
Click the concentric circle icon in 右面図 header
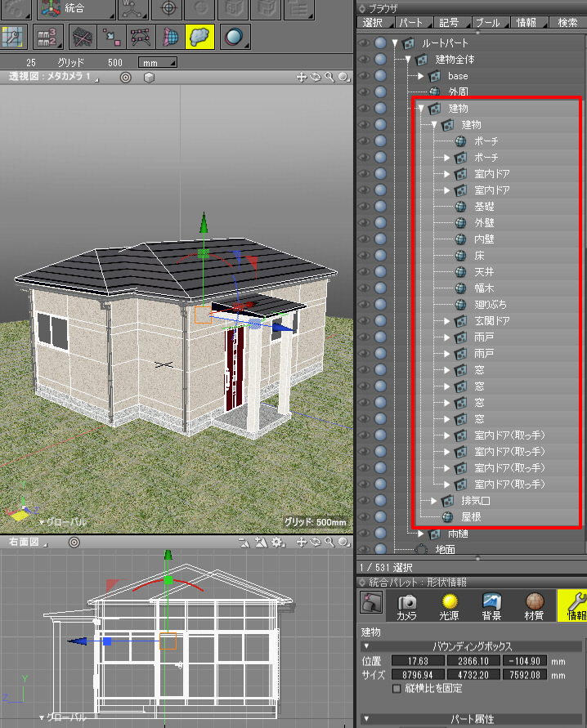[x=74, y=543]
